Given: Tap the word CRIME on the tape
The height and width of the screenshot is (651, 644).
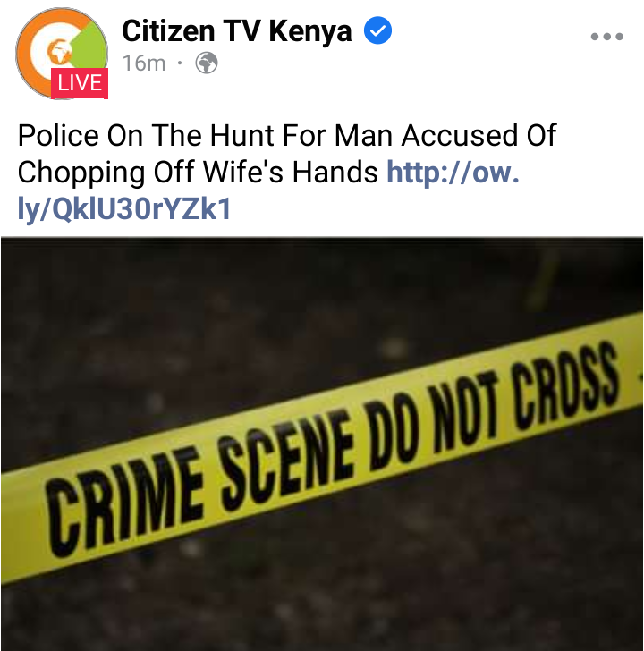Looking at the screenshot, I should pyautogui.click(x=124, y=503).
